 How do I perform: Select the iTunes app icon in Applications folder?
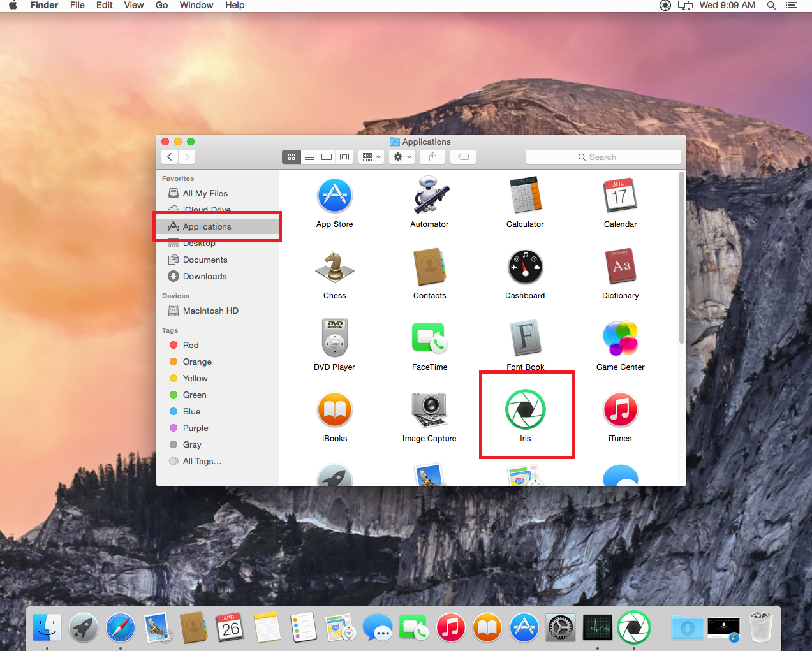point(620,409)
